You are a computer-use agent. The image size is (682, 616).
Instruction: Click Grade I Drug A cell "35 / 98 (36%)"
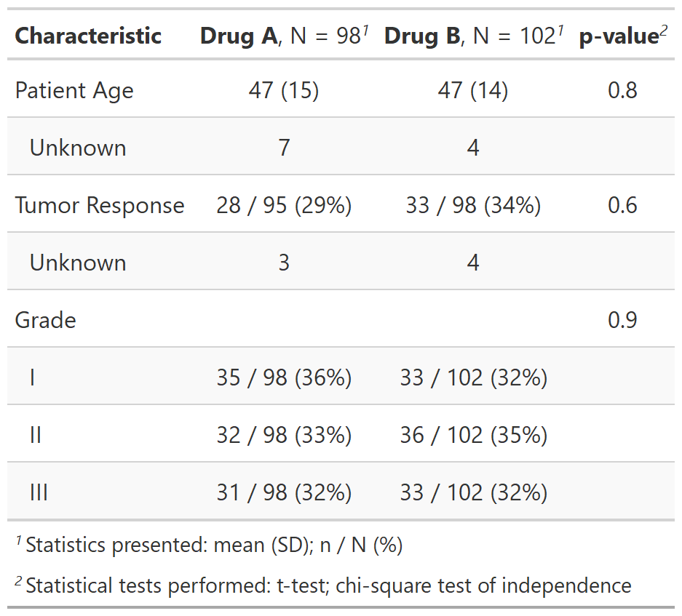[284, 377]
